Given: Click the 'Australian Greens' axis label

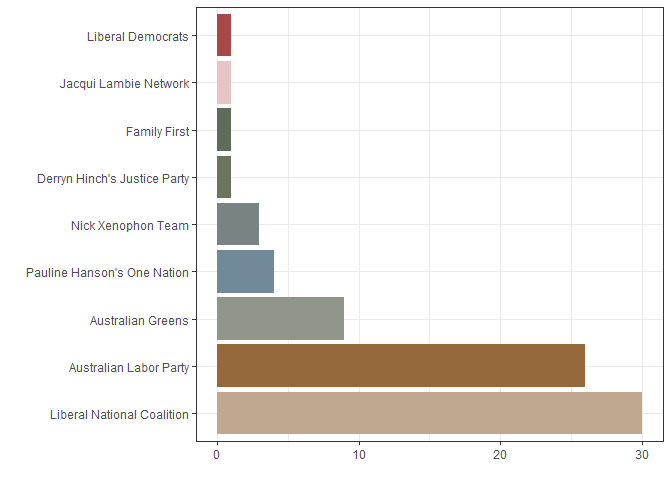Looking at the screenshot, I should coord(139,321).
